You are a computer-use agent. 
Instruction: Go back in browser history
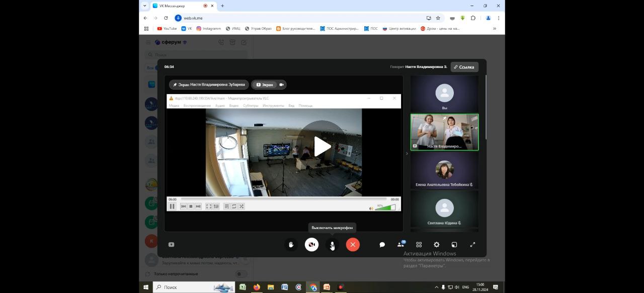(145, 18)
